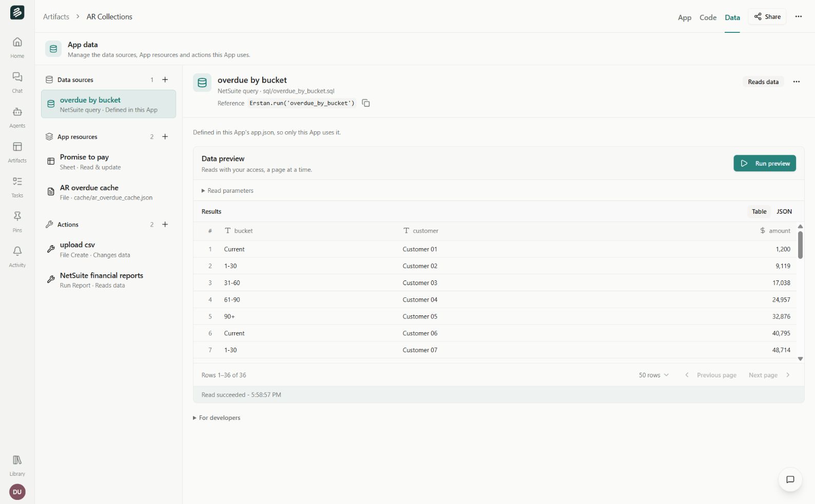The image size is (815, 504).
Task: Open the Library
Action: [x=17, y=466]
